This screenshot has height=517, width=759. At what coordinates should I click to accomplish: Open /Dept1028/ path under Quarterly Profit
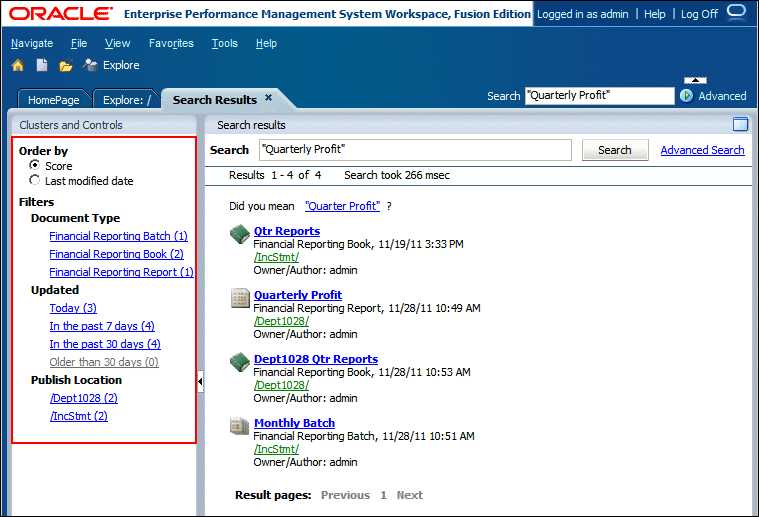281,321
